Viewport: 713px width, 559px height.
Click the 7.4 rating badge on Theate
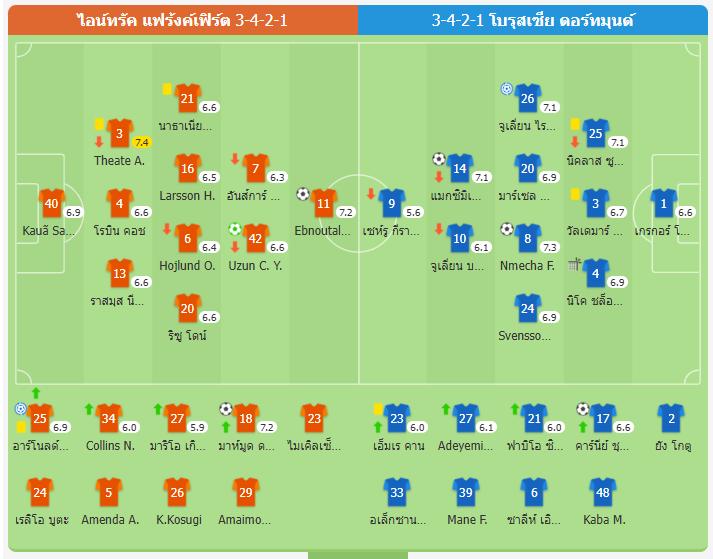pyautogui.click(x=141, y=143)
